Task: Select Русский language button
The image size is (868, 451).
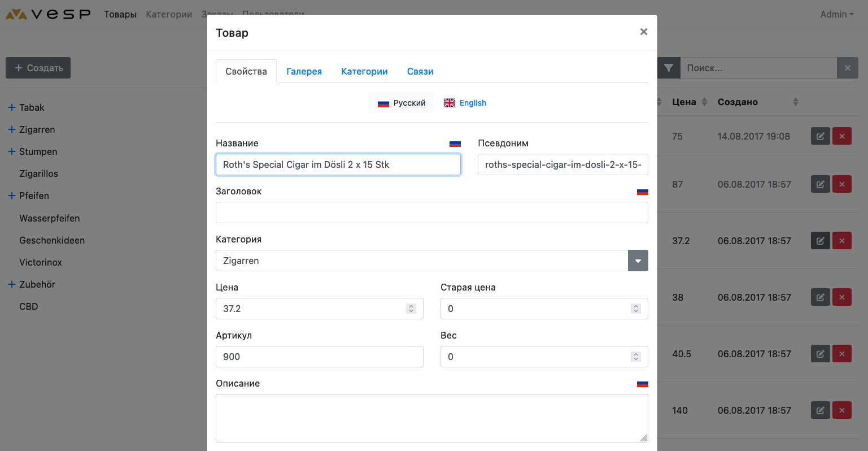Action: 402,103
